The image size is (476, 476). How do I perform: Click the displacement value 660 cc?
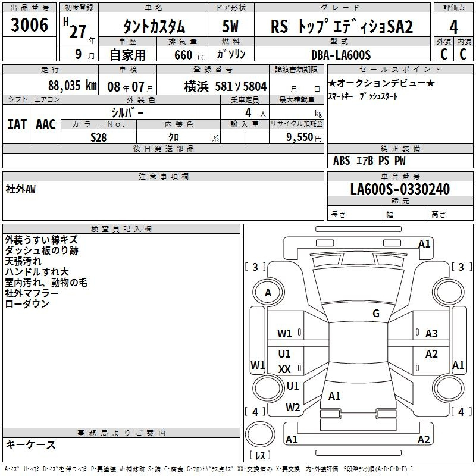tap(189, 55)
